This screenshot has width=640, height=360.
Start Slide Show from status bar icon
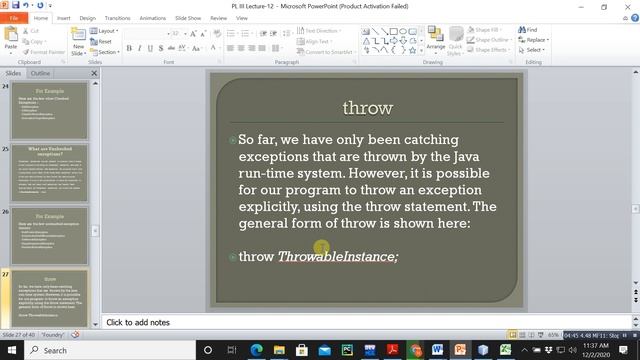541,335
